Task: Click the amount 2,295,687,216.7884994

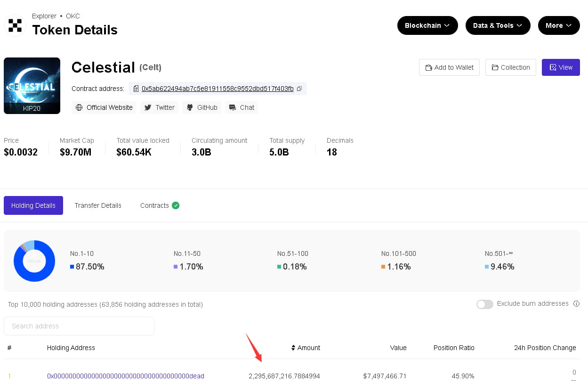Action: [284, 376]
